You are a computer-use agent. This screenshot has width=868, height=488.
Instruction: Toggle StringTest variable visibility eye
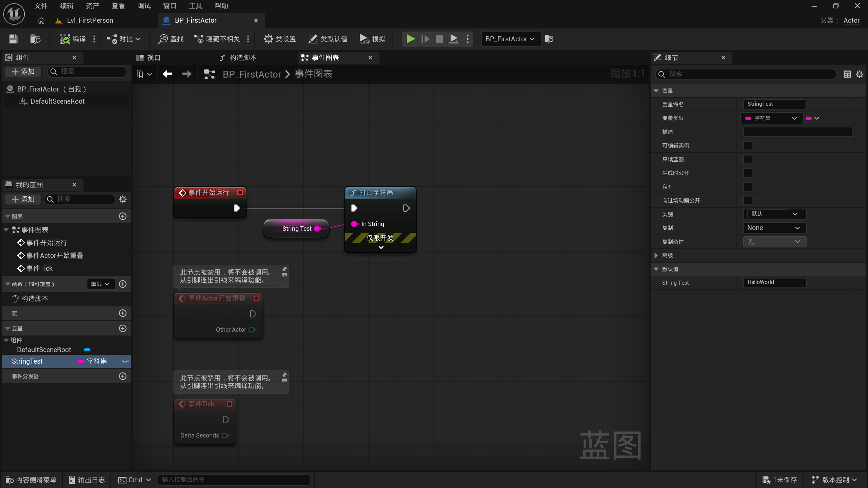(x=125, y=361)
